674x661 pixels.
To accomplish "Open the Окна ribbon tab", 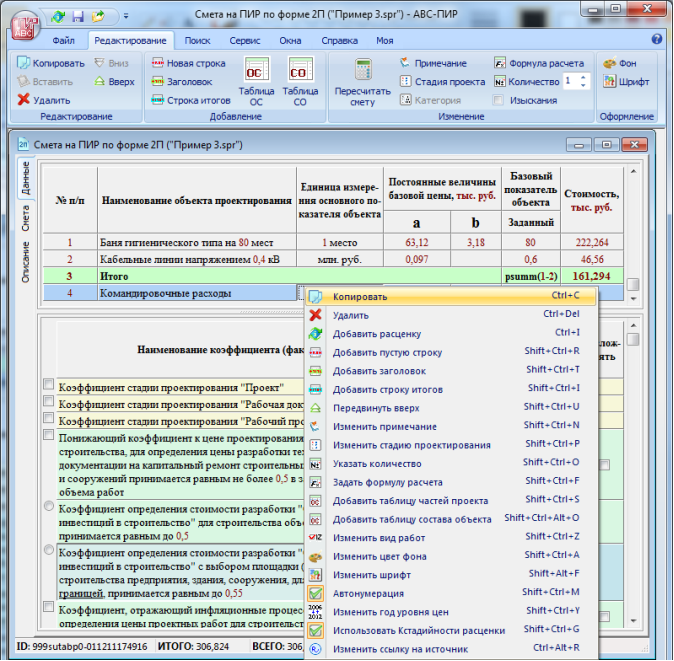I will [x=290, y=40].
